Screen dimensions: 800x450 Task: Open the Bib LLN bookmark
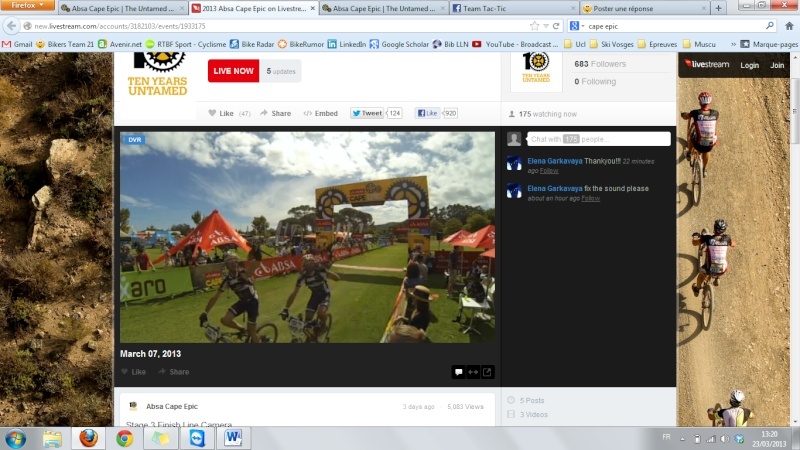(x=451, y=44)
